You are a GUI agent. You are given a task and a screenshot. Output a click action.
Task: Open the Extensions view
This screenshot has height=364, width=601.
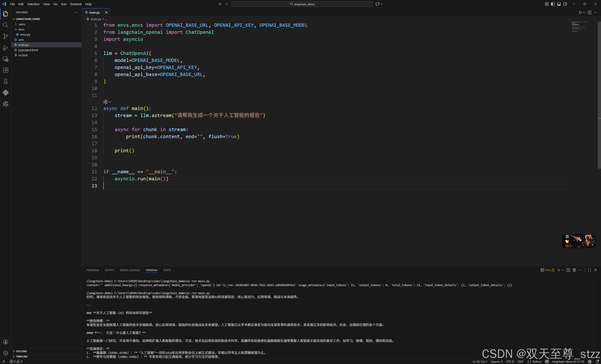coord(5,70)
